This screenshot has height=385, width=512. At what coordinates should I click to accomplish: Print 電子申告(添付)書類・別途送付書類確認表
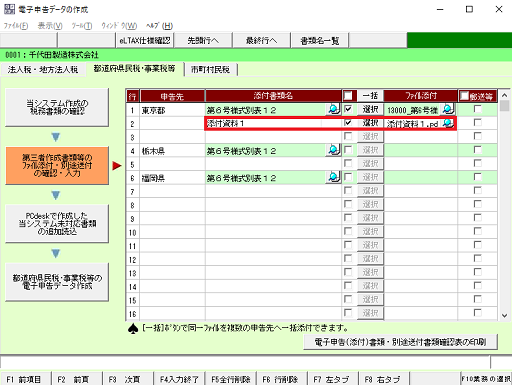click(400, 342)
